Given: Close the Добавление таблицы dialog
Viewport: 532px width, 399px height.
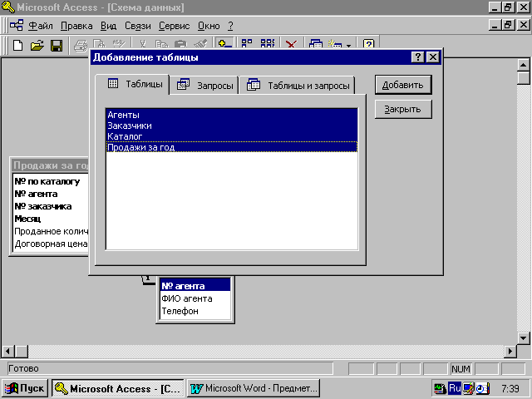Looking at the screenshot, I should coord(433,57).
